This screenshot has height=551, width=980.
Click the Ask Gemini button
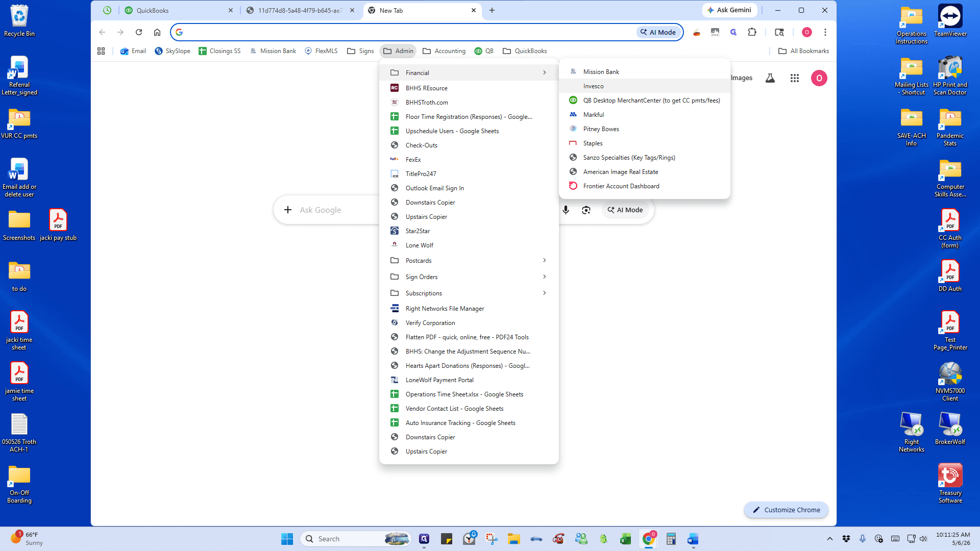pos(729,10)
